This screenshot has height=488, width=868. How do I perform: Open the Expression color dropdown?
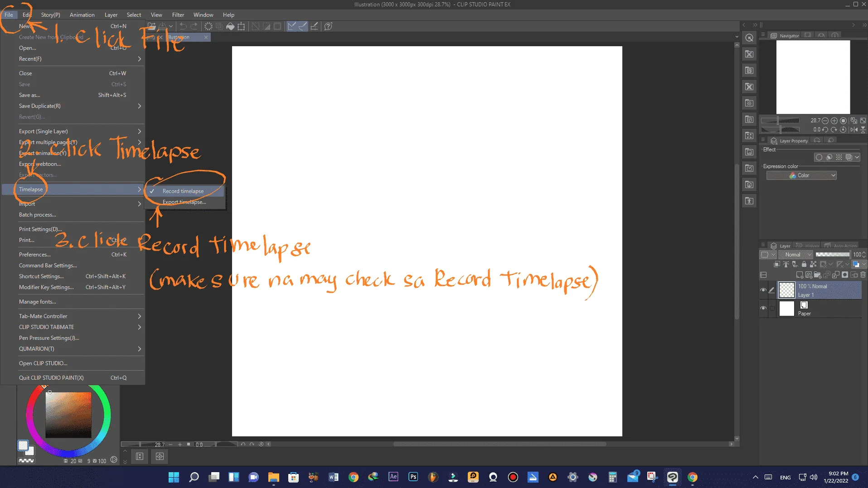[801, 175]
